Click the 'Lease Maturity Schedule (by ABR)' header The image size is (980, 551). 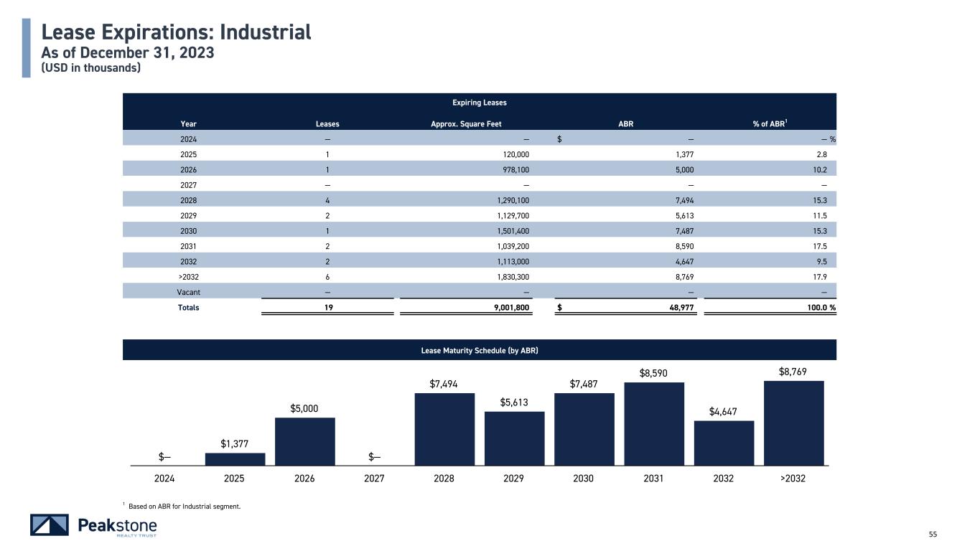tap(479, 350)
